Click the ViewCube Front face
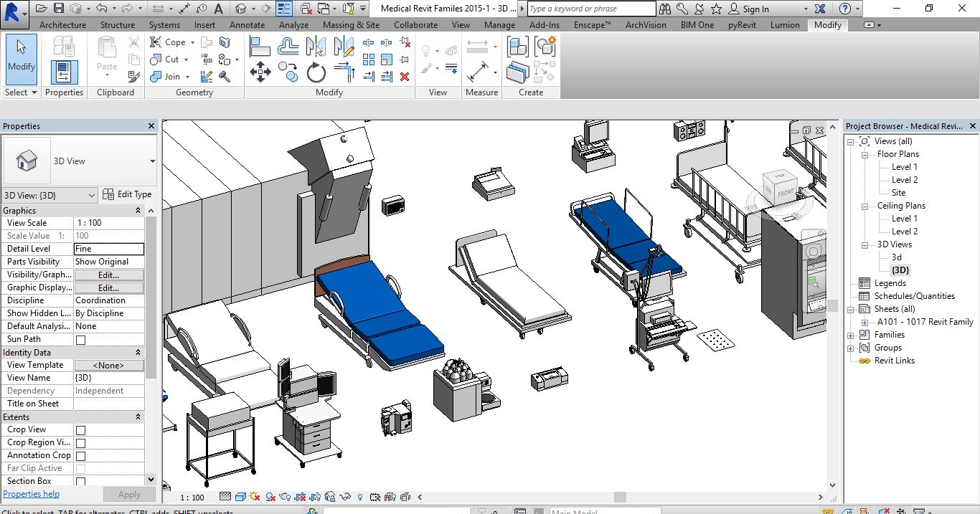This screenshot has width=980, height=514. pos(786,194)
